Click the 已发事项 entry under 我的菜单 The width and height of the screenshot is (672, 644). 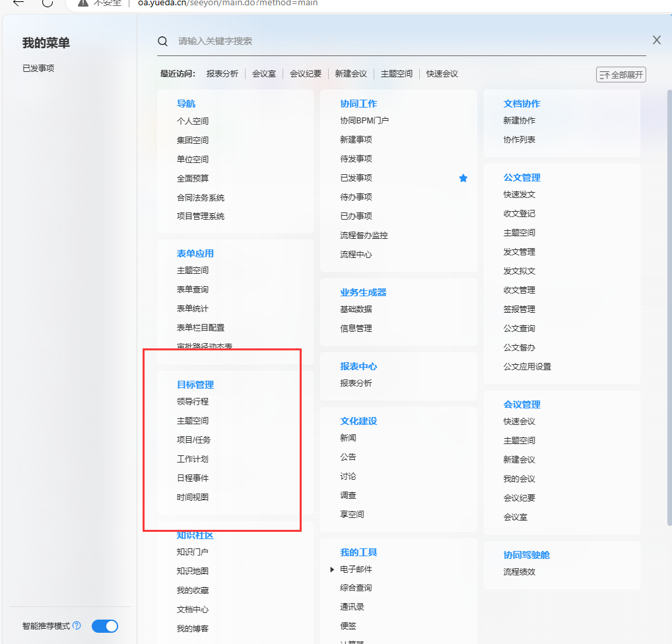pyautogui.click(x=38, y=68)
